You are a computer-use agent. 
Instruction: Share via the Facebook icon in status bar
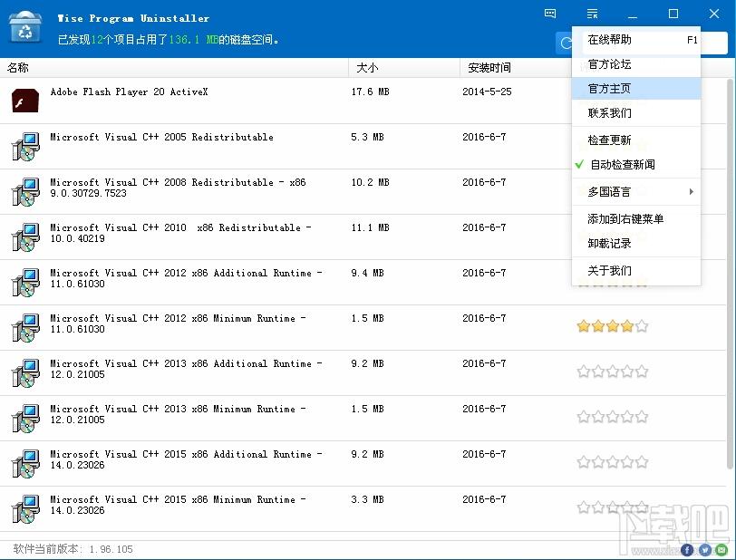coord(687,550)
